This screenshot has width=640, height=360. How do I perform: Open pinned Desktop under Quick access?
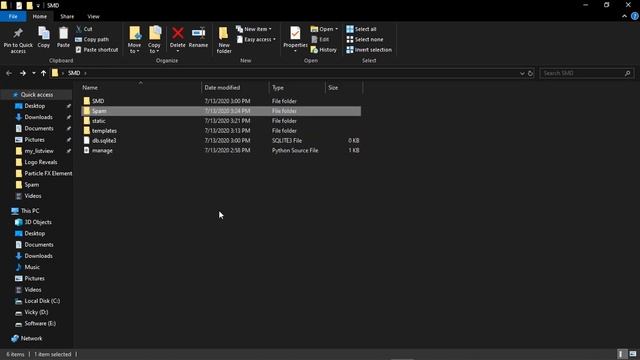[35, 106]
